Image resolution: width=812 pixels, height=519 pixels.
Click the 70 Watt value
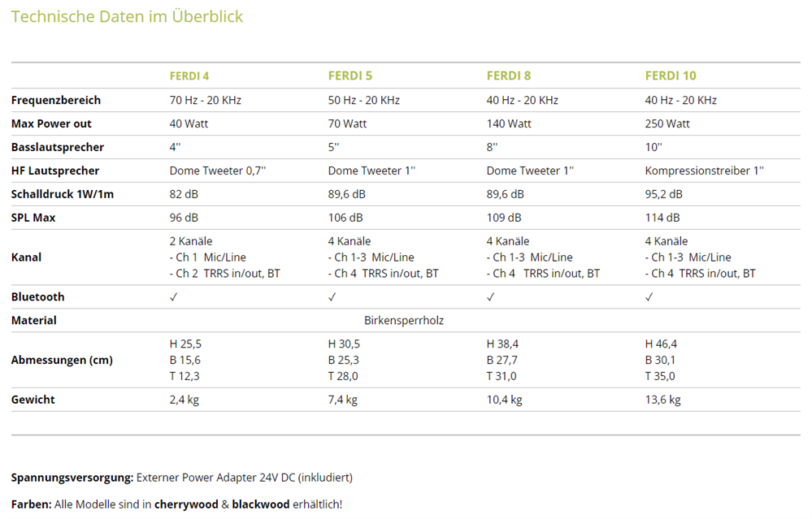pyautogui.click(x=348, y=123)
